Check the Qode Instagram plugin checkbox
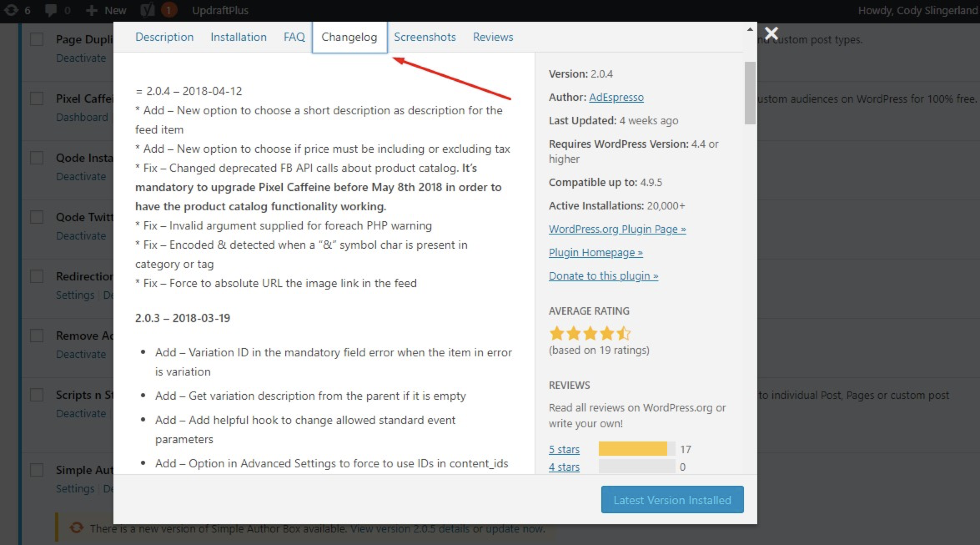The image size is (980, 545). coord(37,158)
